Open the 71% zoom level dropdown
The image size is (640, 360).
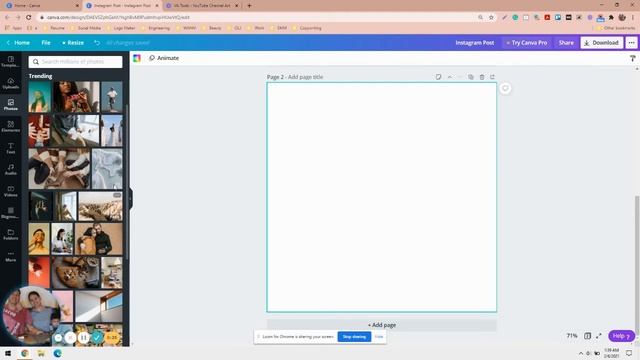(x=572, y=336)
